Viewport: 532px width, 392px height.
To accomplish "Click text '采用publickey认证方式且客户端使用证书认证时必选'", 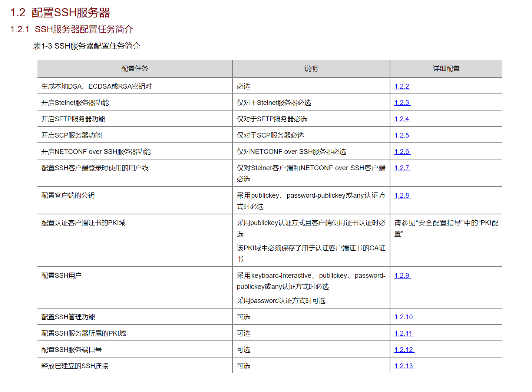I will [311, 228].
